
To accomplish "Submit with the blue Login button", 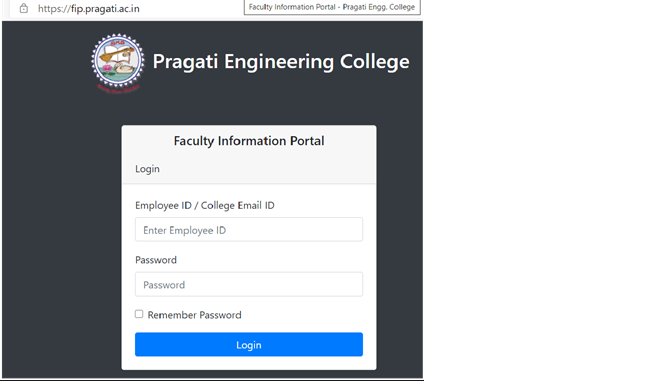I will pyautogui.click(x=249, y=344).
